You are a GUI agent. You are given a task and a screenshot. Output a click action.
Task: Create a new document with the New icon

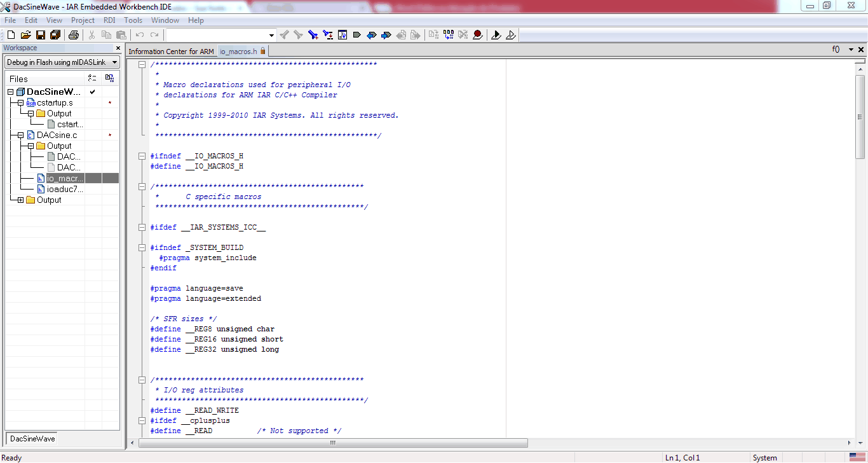tap(11, 35)
